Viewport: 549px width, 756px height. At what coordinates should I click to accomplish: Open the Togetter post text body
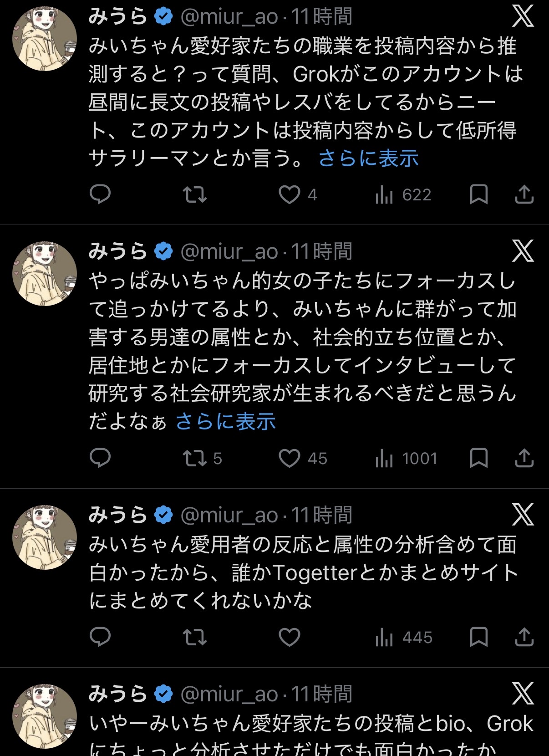(302, 572)
